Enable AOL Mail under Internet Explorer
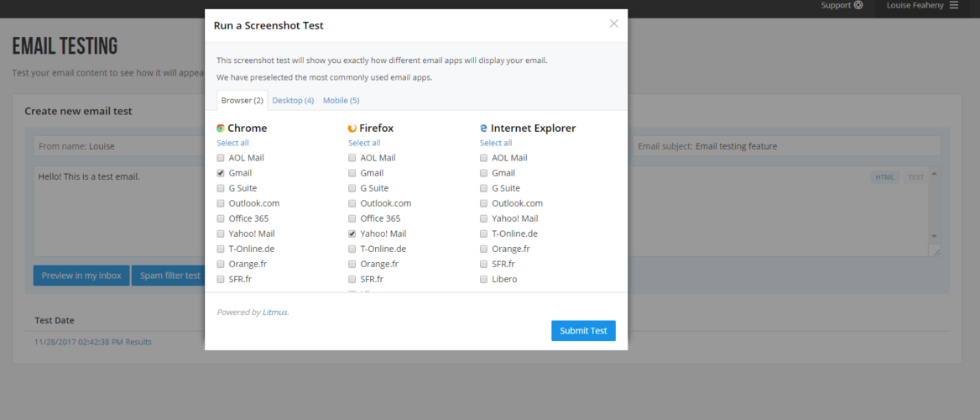Screen dimensions: 980x420 tap(484, 158)
